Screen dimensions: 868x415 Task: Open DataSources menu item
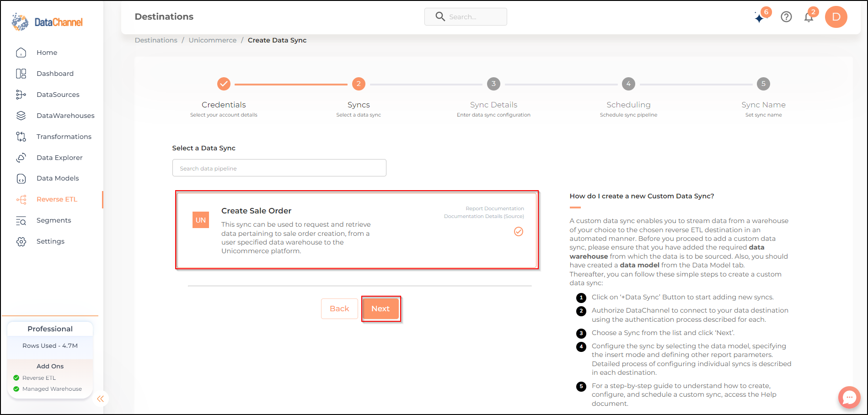[58, 95]
